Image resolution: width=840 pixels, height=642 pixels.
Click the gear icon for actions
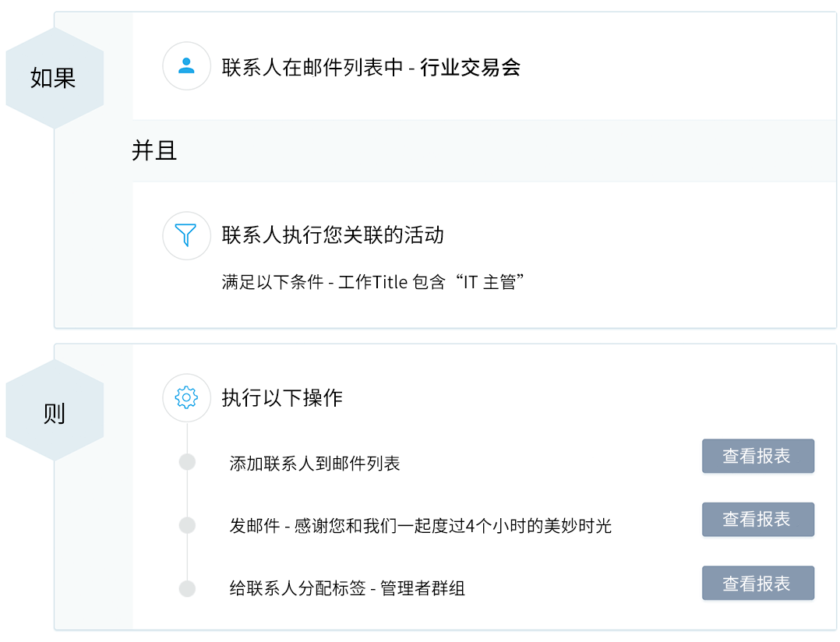tap(186, 397)
